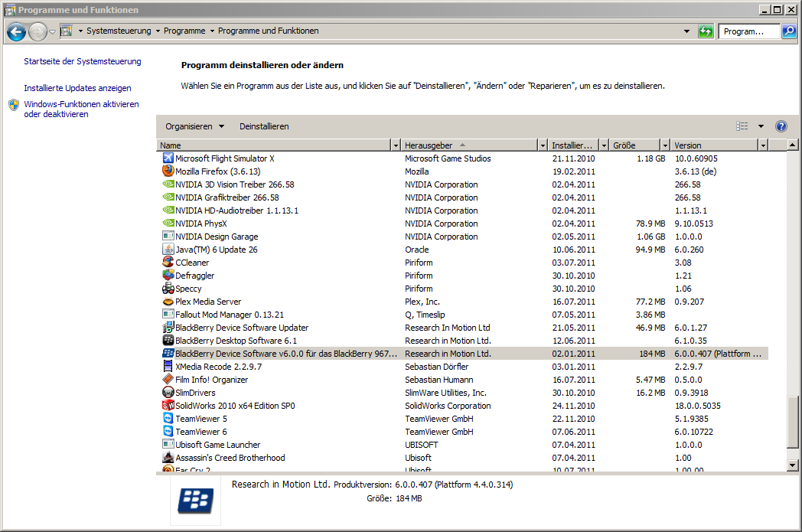Click the Java 6 Update 26 icon
802x532 pixels.
click(x=168, y=249)
